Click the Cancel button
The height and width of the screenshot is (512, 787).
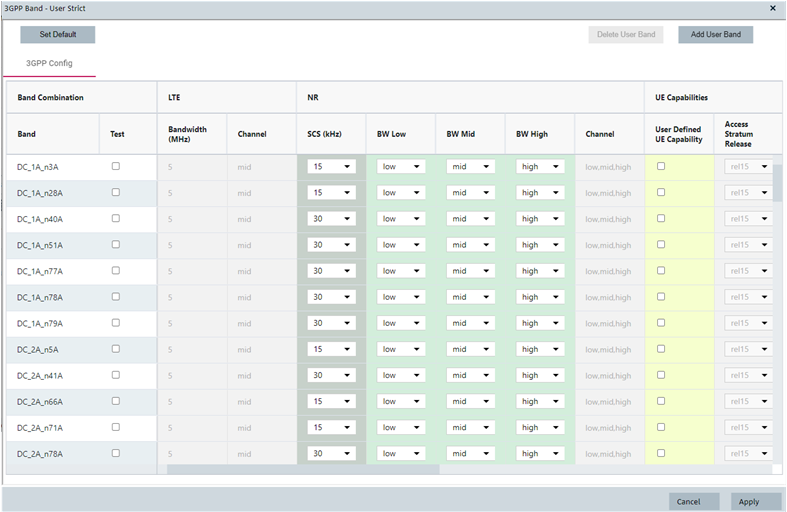[x=694, y=501]
